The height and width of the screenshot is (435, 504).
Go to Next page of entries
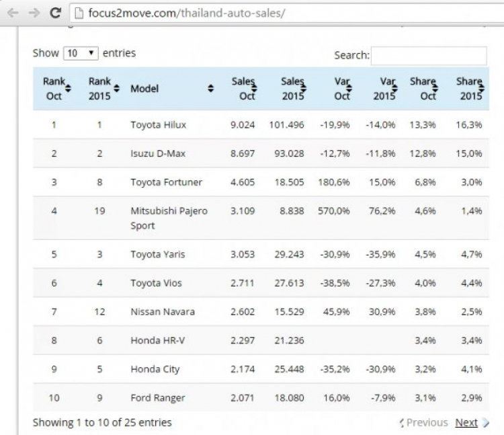pos(466,422)
